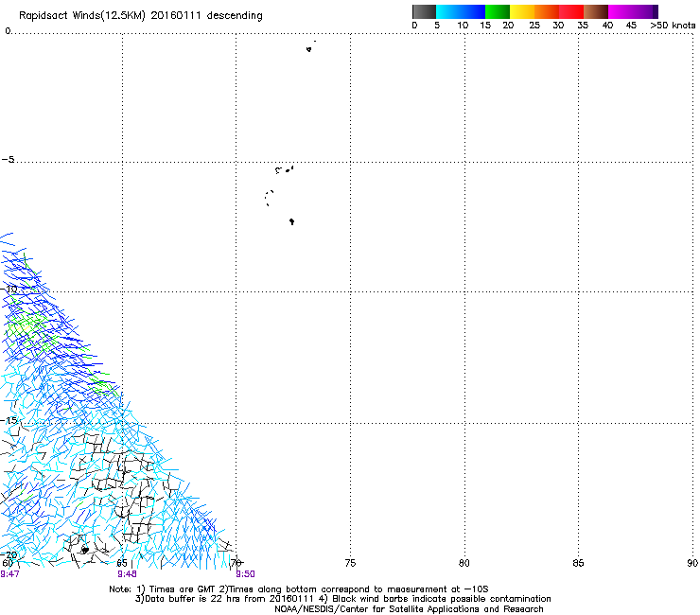700x615 pixels.
Task: Click longitude label 75 on bottom axis
Action: (x=350, y=563)
